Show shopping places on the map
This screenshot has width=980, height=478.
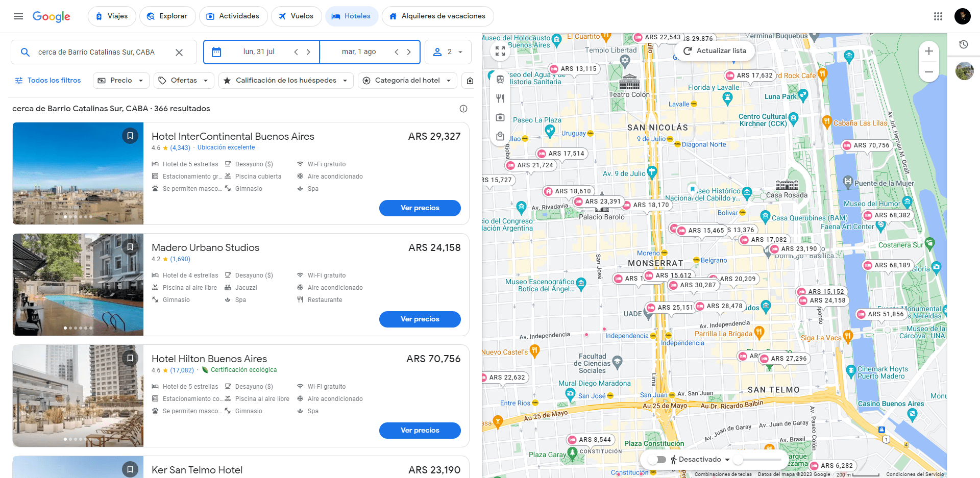coord(500,136)
